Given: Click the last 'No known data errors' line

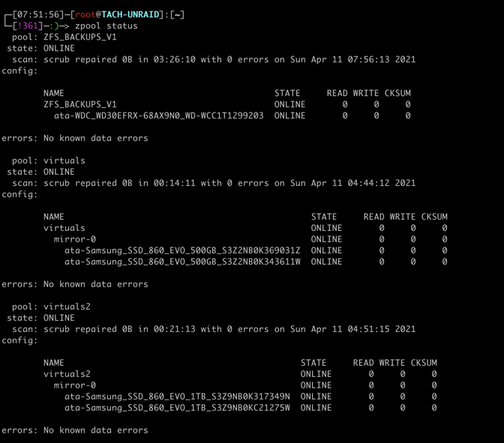Looking at the screenshot, I should pyautogui.click(x=96, y=430).
